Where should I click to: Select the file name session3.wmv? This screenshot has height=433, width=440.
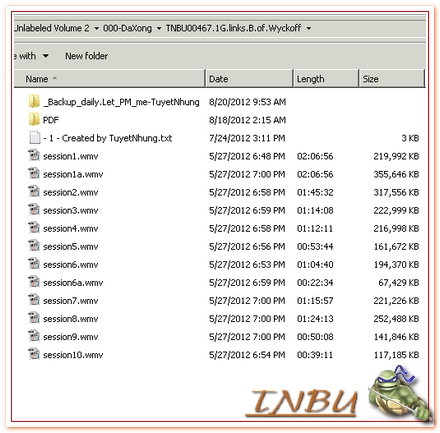click(x=71, y=210)
